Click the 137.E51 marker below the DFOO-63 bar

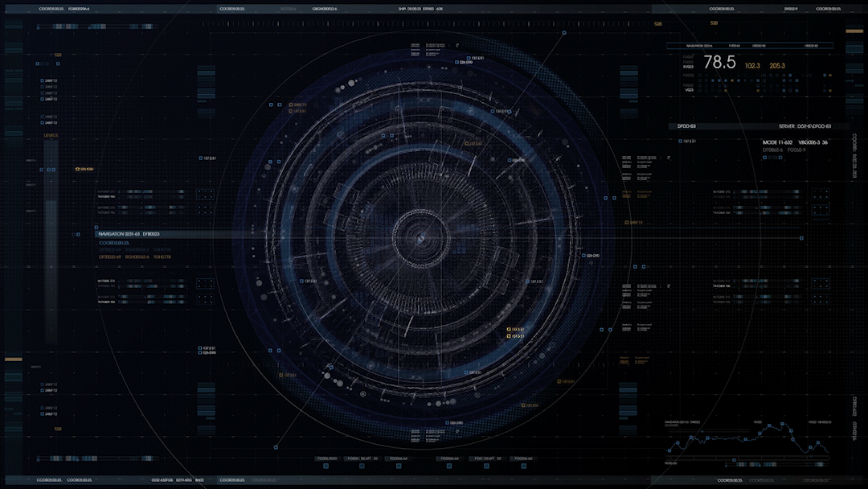(687, 142)
